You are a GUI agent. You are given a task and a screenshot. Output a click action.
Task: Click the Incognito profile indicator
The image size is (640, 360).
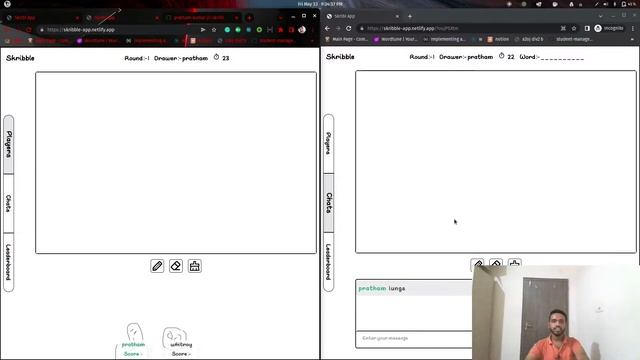609,28
